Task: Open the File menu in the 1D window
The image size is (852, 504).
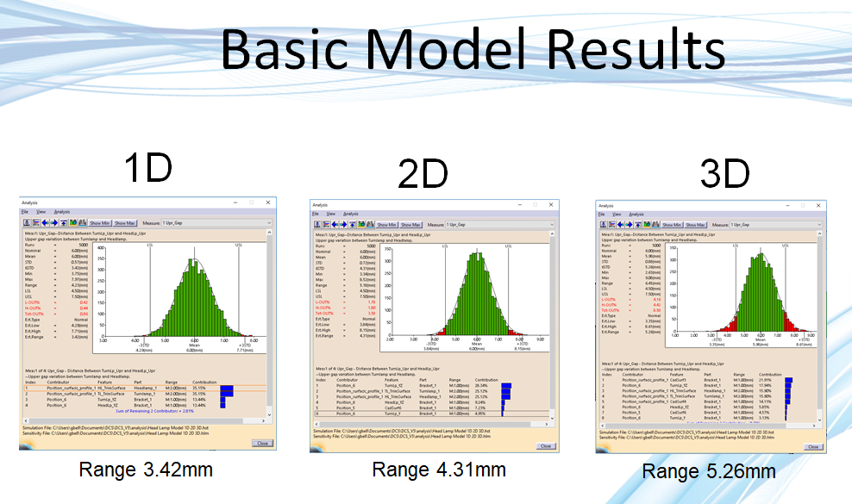Action: click(25, 211)
